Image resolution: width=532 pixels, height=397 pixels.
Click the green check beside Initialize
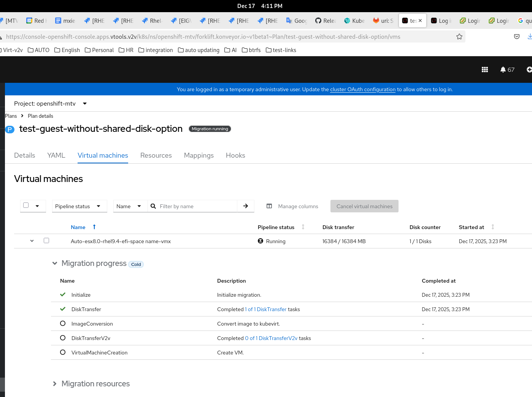(x=63, y=294)
